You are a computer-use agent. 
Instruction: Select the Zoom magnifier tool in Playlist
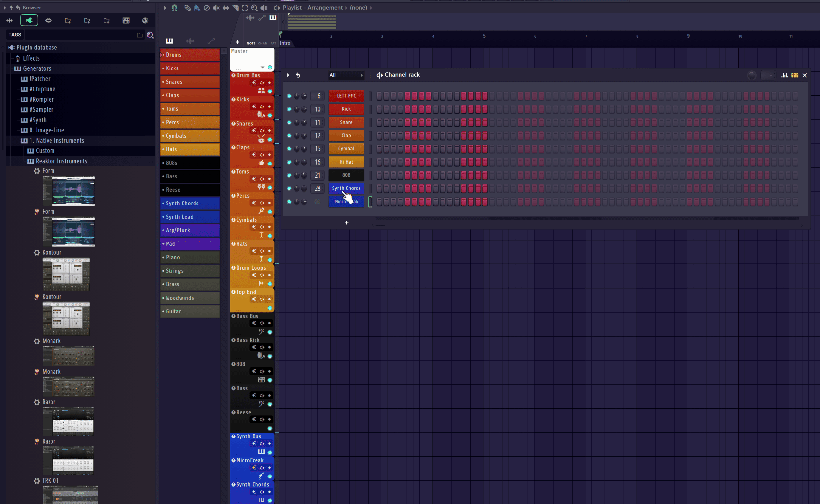pyautogui.click(x=254, y=7)
